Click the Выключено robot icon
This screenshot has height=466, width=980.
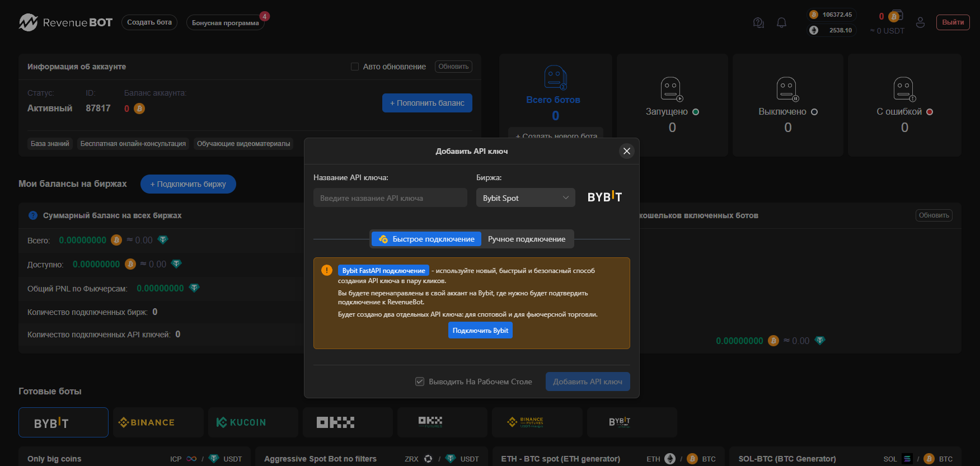point(787,89)
